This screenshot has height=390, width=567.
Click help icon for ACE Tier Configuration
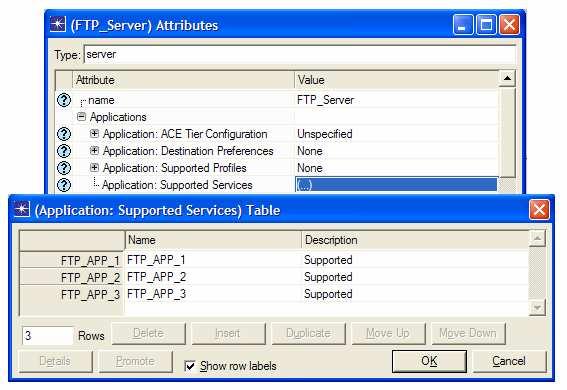pos(64,134)
